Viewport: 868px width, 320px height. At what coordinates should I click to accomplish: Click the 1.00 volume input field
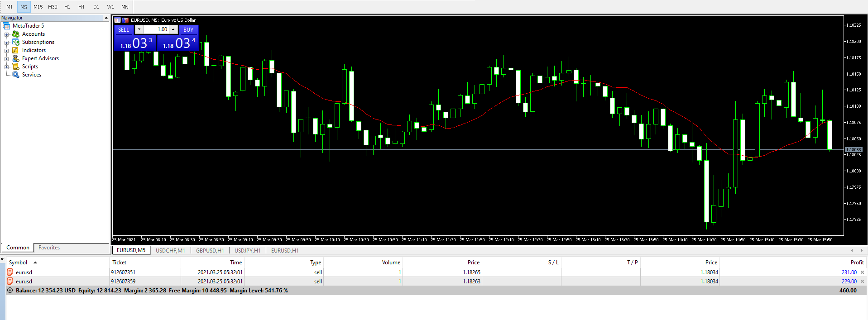point(156,29)
